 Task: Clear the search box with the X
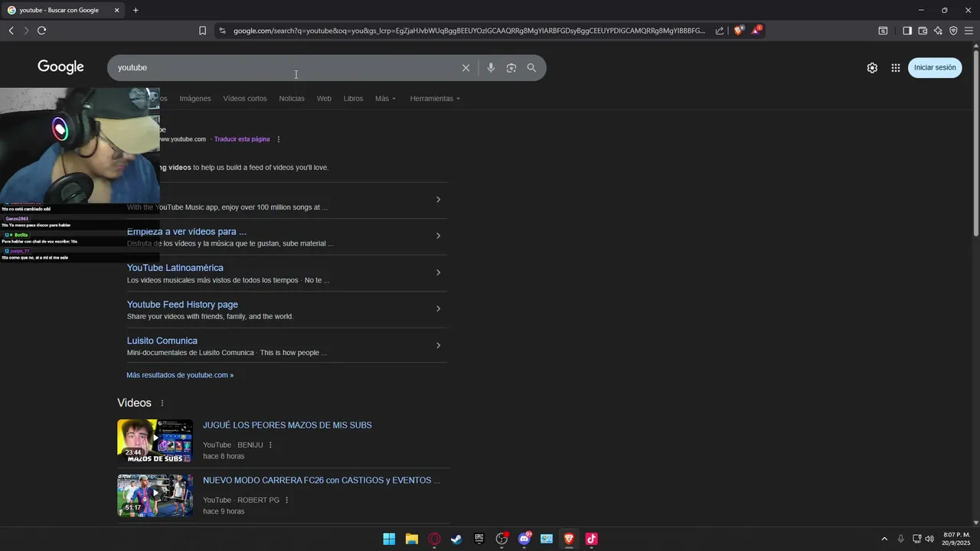[x=465, y=67]
